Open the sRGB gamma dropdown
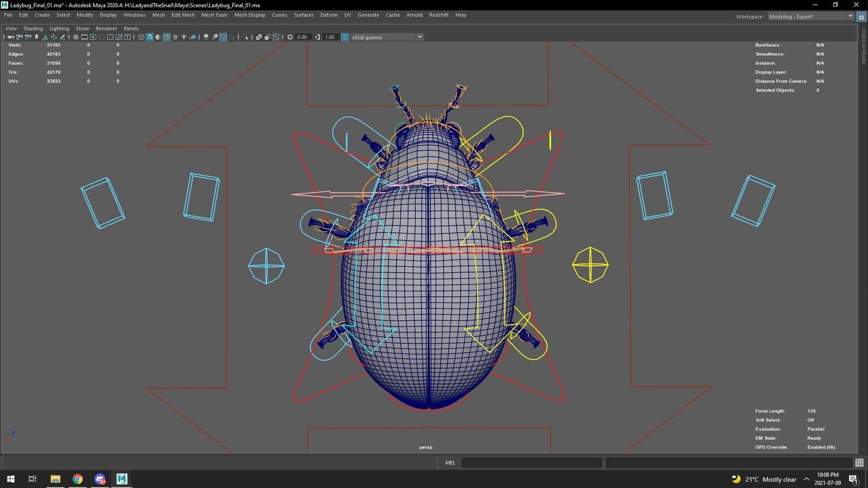This screenshot has height=488, width=868. click(x=420, y=37)
